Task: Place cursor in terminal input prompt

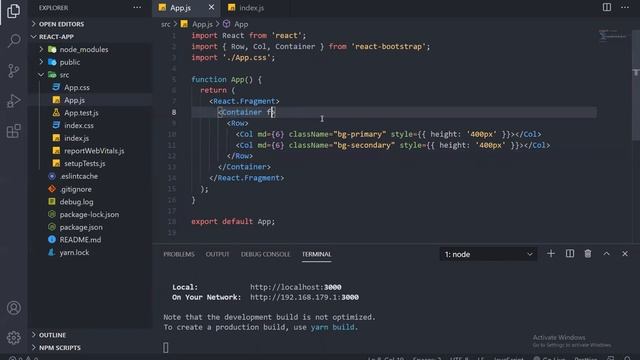Action: [166, 347]
